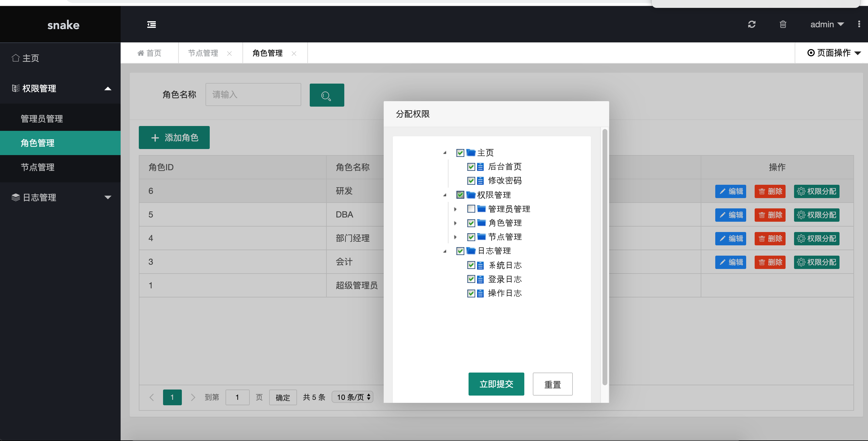
Task: Click the next page arrow in pagination
Action: pos(193,397)
